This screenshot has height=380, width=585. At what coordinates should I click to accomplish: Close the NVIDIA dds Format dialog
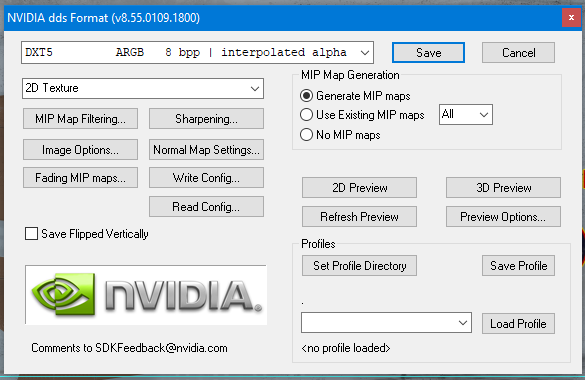tap(571, 18)
